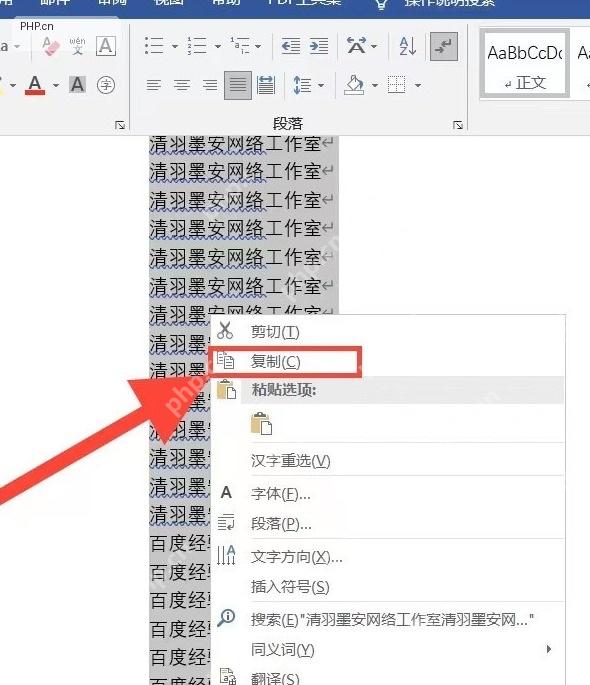Open the Paragraph dialog launcher corner icon
Viewport: 590px width, 685px height.
point(458,125)
